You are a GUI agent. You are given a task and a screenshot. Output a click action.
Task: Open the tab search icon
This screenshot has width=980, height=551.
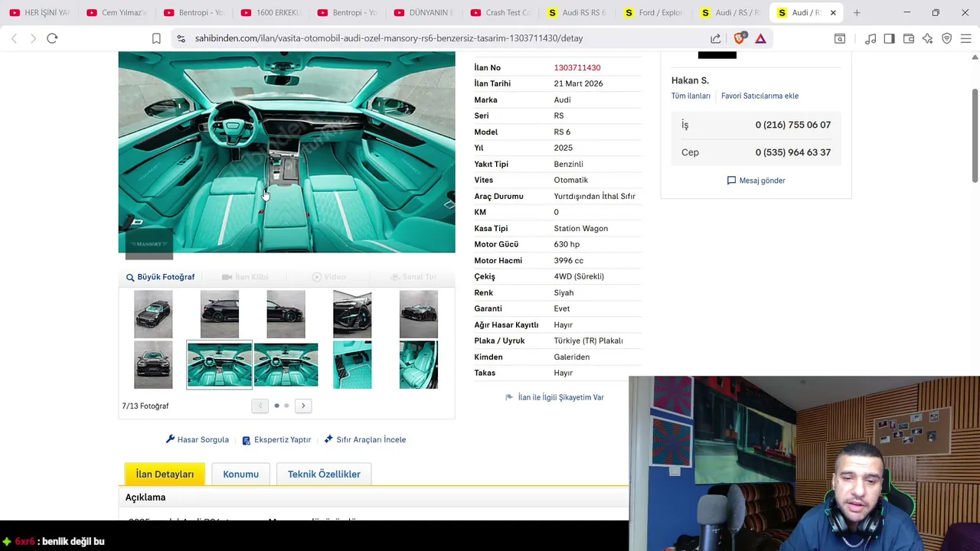click(x=840, y=38)
